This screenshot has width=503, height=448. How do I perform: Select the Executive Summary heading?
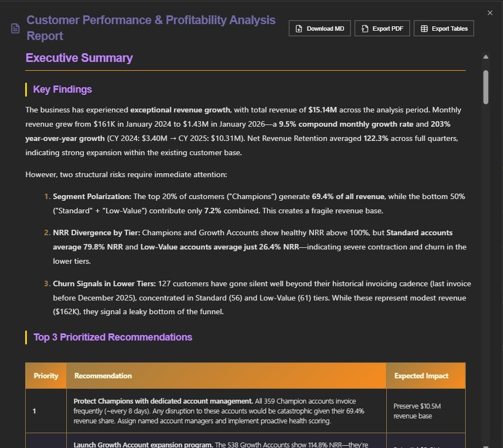(79, 58)
